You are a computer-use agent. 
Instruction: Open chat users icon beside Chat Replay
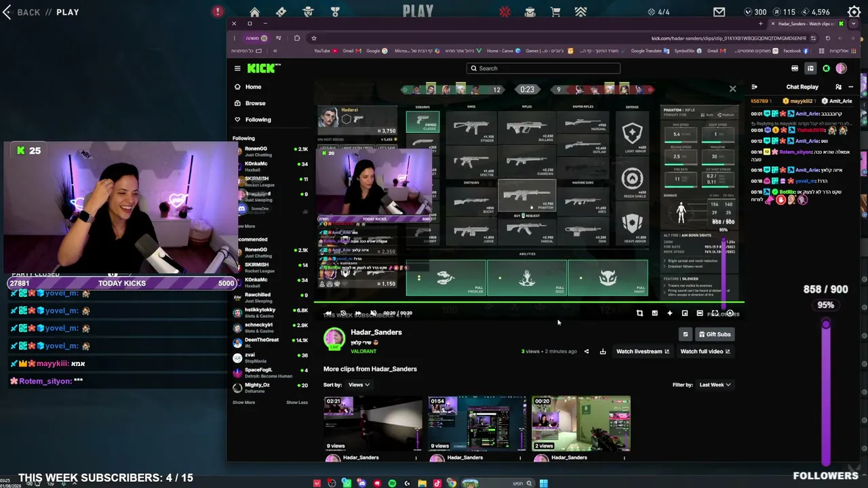pyautogui.click(x=838, y=87)
